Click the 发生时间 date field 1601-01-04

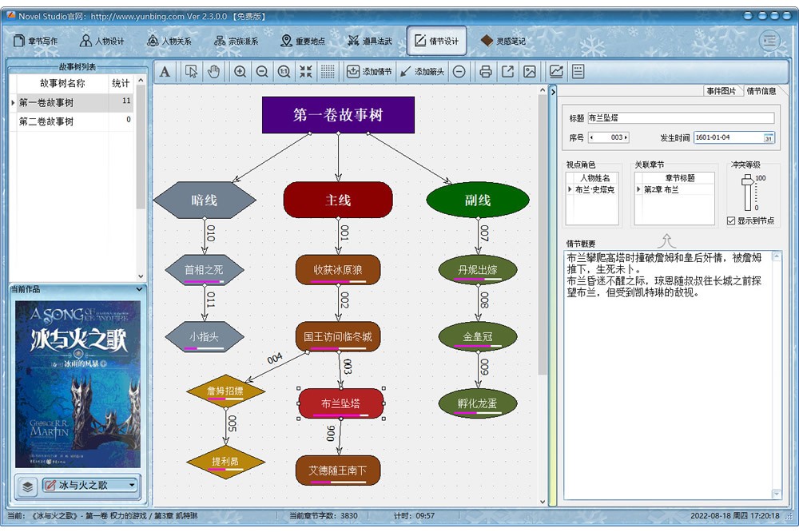coord(728,137)
